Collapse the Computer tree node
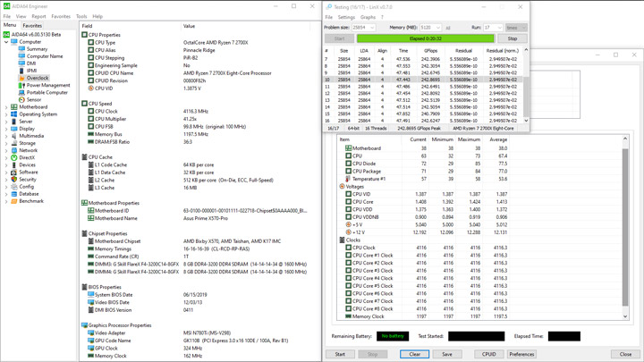 click(6, 42)
